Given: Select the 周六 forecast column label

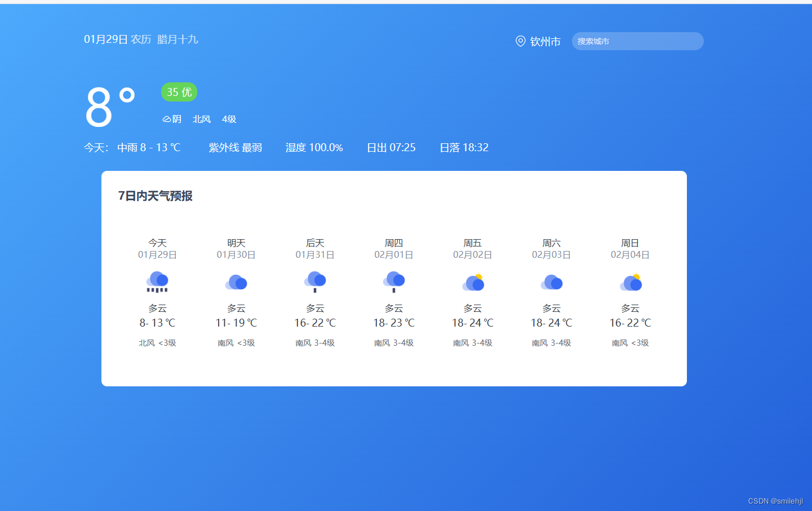Looking at the screenshot, I should pyautogui.click(x=552, y=243).
